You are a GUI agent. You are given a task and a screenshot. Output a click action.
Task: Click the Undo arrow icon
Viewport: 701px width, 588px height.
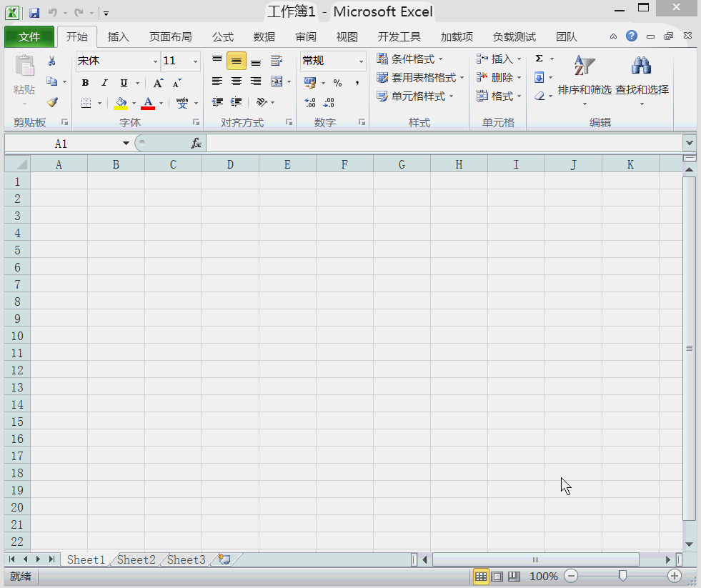pyautogui.click(x=52, y=13)
